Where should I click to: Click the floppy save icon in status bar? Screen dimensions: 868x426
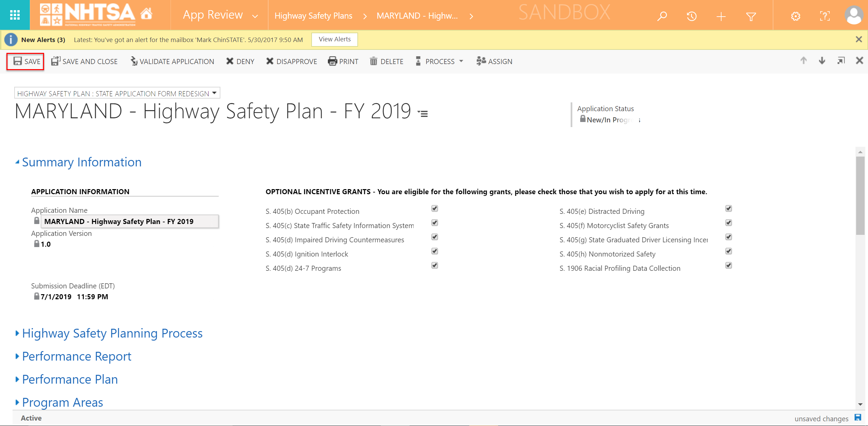coord(858,418)
